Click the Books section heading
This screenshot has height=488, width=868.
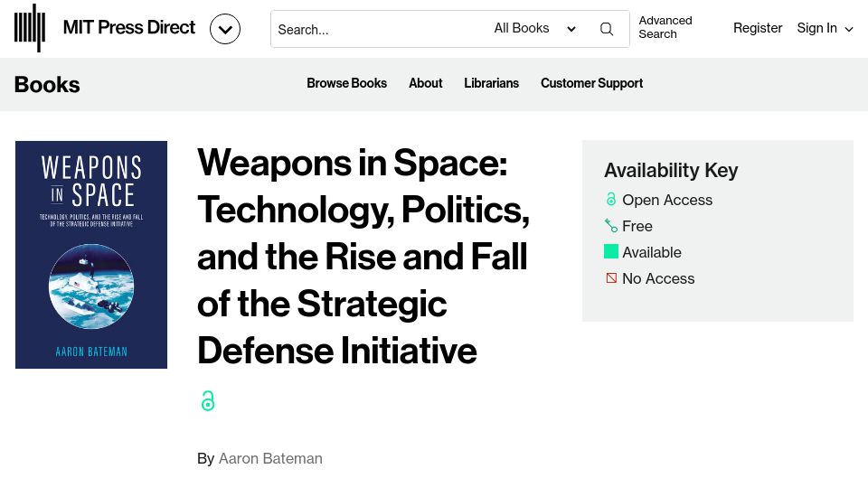47,85
